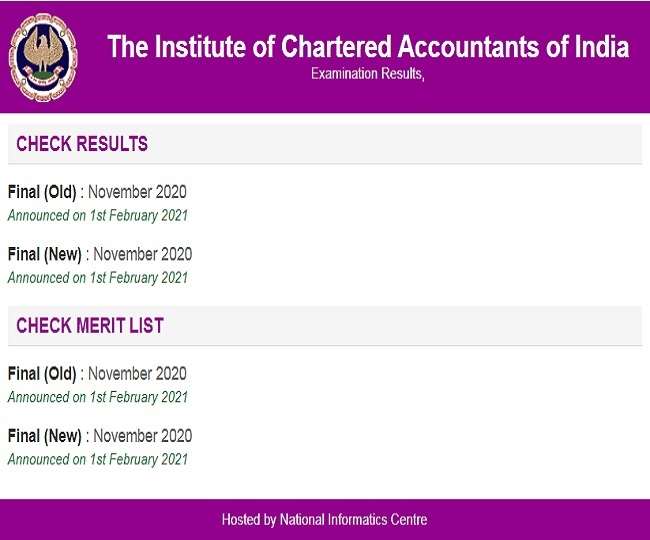Click the ICAI emblem logo
Viewport: 650px width, 540px height.
click(x=43, y=56)
